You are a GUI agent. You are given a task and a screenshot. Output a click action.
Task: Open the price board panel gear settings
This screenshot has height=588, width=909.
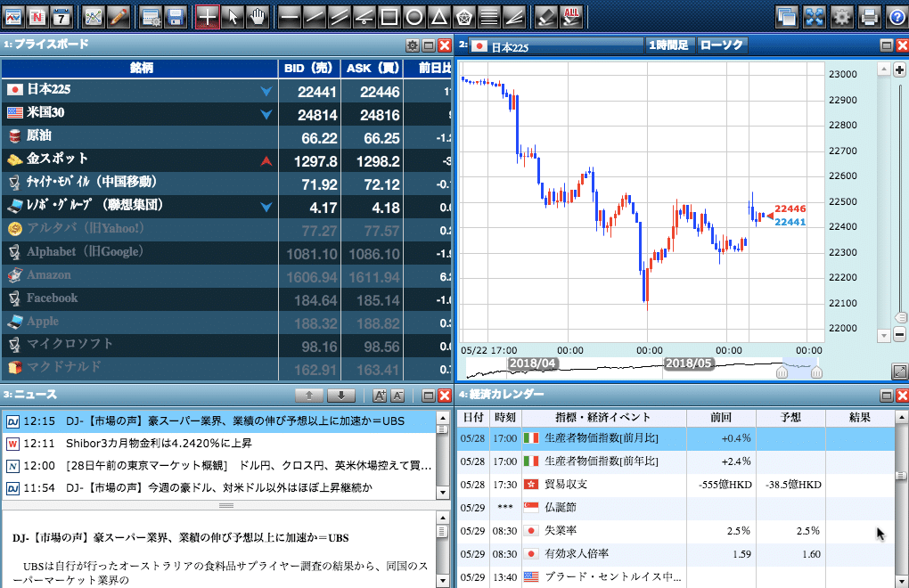[413, 45]
